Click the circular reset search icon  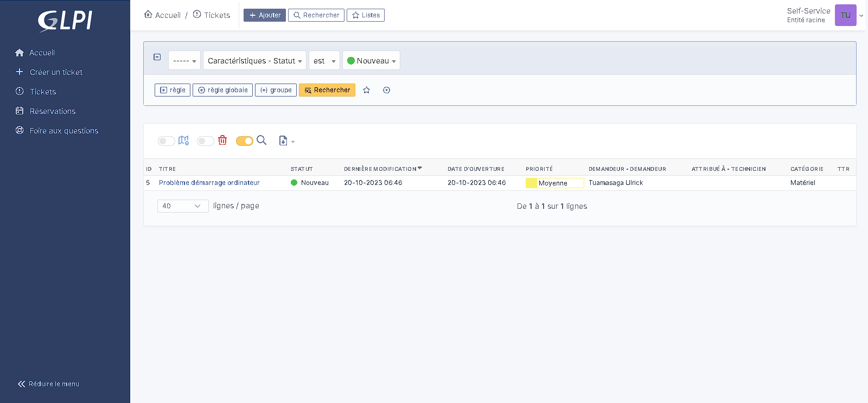[386, 90]
